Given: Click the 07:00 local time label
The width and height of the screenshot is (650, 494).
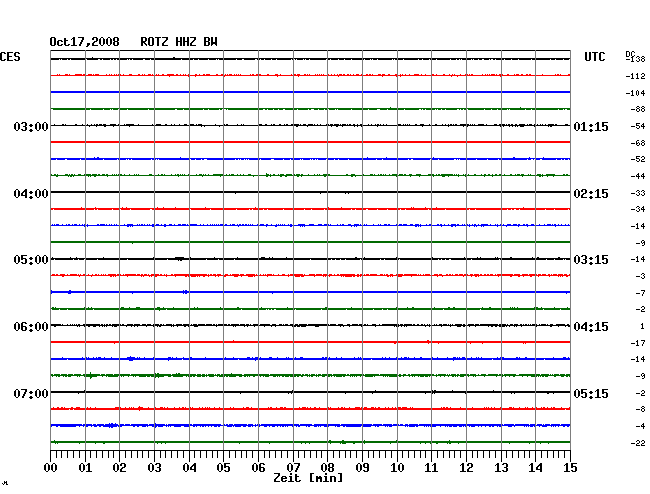Looking at the screenshot, I should (x=31, y=393).
